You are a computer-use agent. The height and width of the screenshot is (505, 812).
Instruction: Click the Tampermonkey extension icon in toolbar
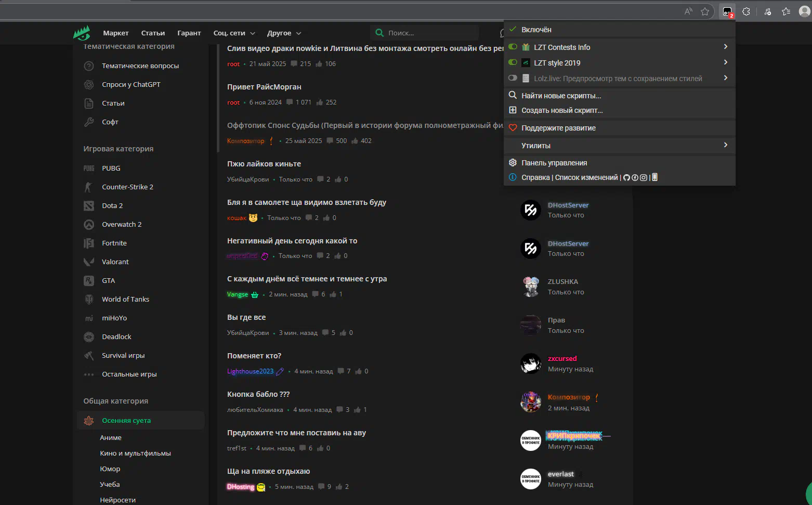[x=727, y=11]
